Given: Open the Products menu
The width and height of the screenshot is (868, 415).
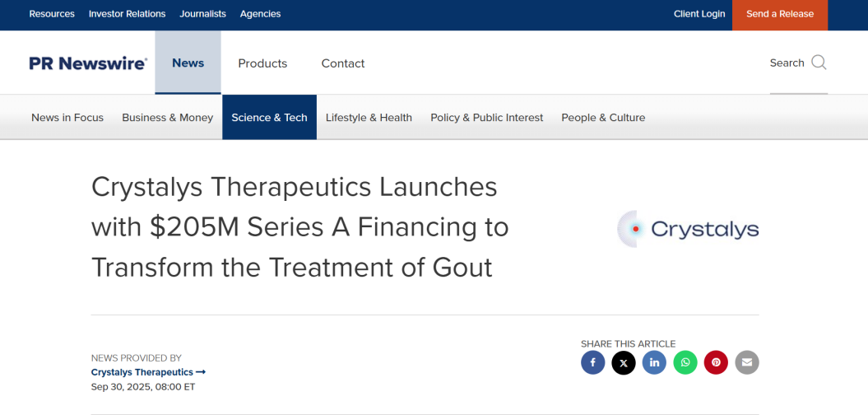Looking at the screenshot, I should pyautogui.click(x=262, y=63).
